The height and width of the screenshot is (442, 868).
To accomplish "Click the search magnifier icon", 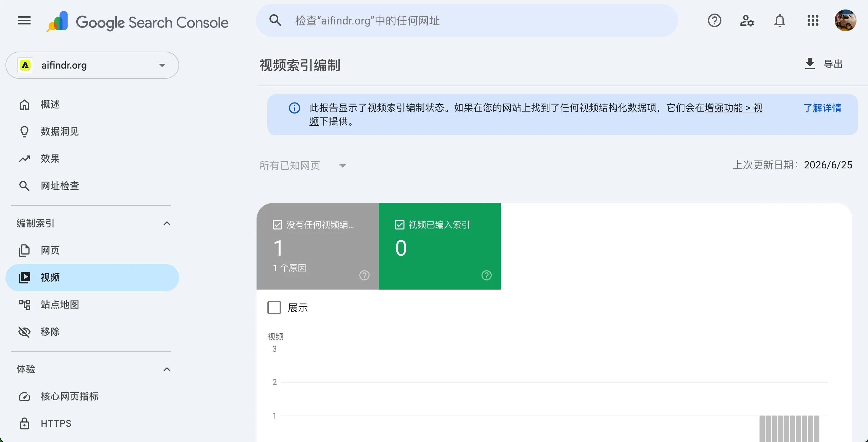I will tap(275, 20).
